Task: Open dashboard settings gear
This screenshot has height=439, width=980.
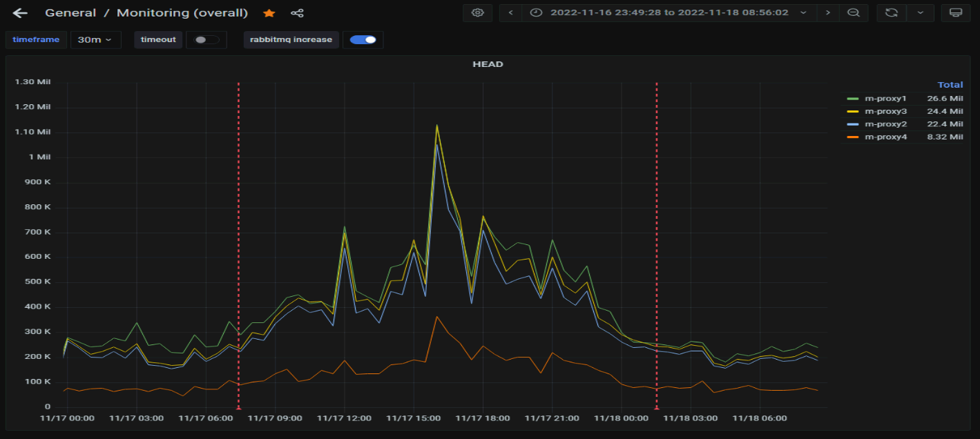Action: [477, 12]
